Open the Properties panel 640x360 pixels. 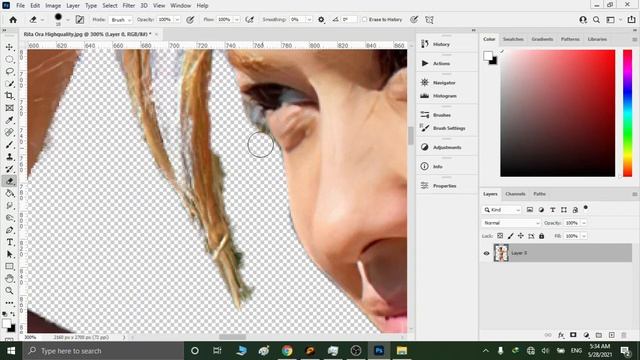444,186
